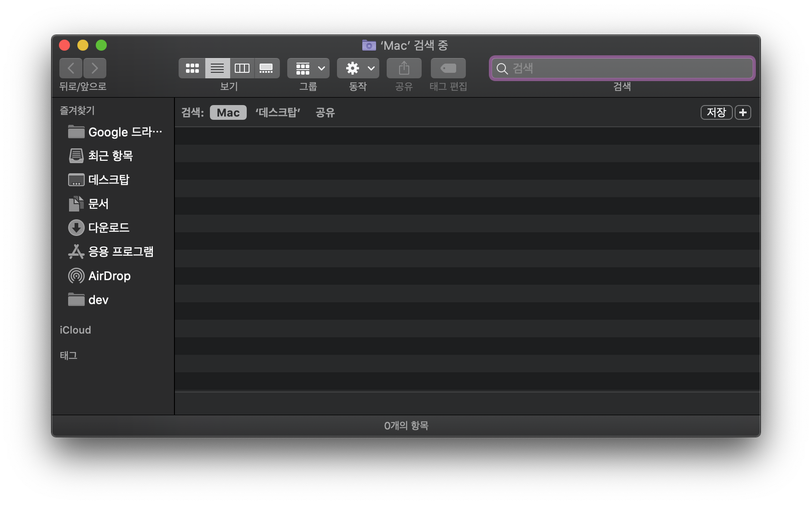Switch to column view
The height and width of the screenshot is (505, 812).
pyautogui.click(x=242, y=68)
